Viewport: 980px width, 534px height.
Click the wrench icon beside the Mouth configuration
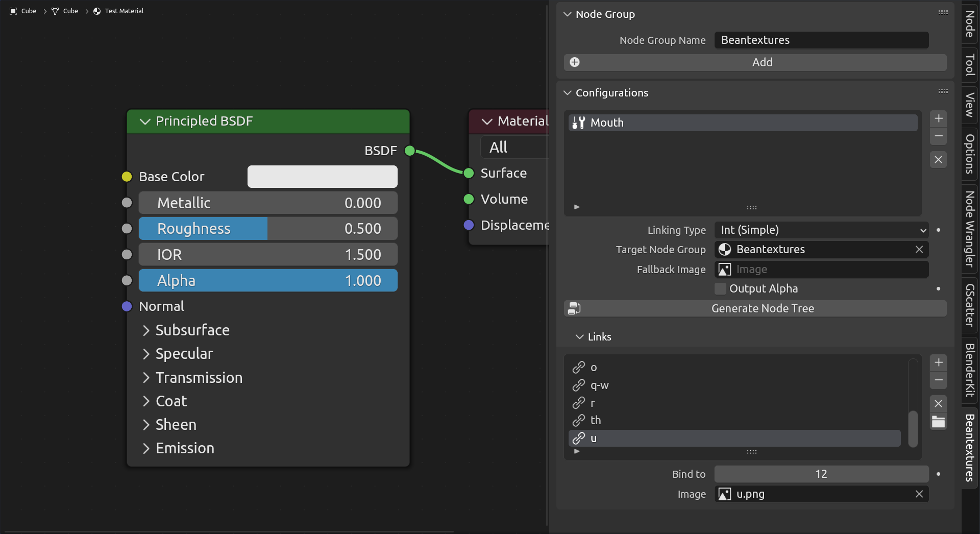coord(578,123)
